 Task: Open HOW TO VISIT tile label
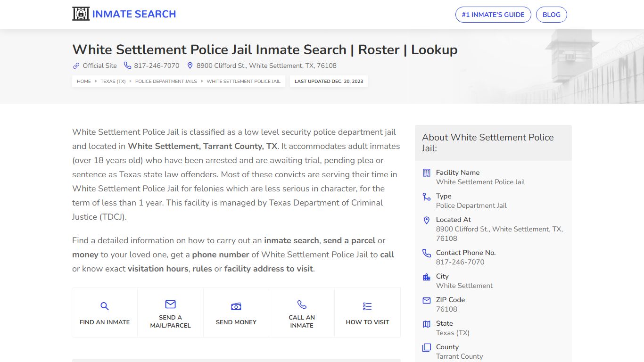[367, 322]
